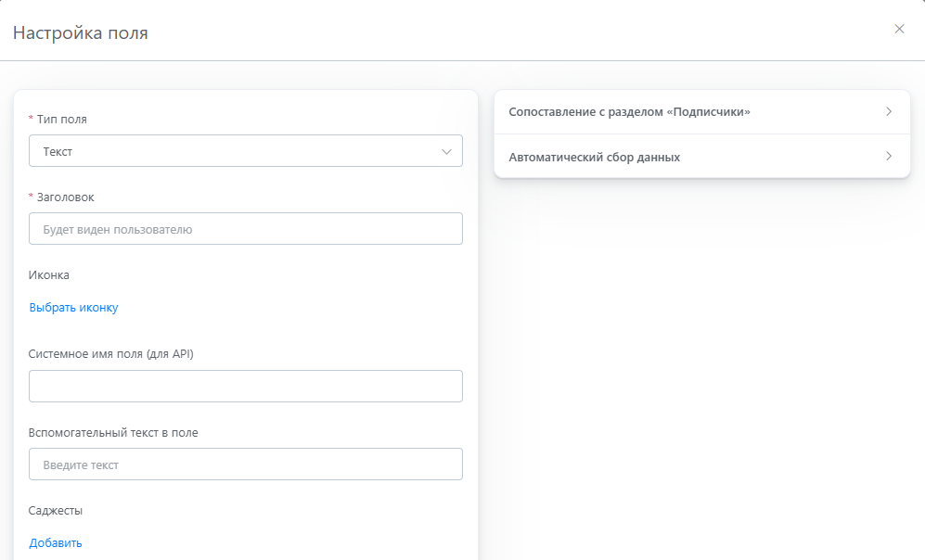Click the Заголовок input field

pos(245,229)
